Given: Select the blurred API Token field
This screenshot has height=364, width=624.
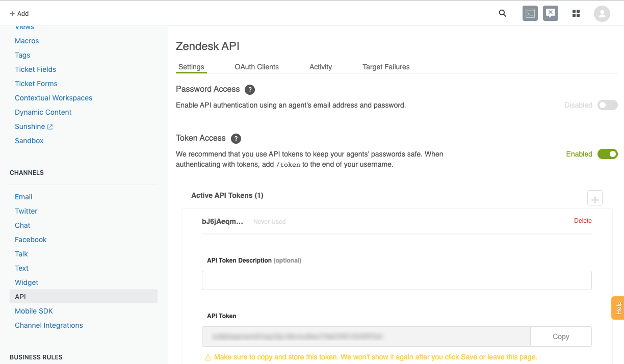Looking at the screenshot, I should tap(366, 336).
